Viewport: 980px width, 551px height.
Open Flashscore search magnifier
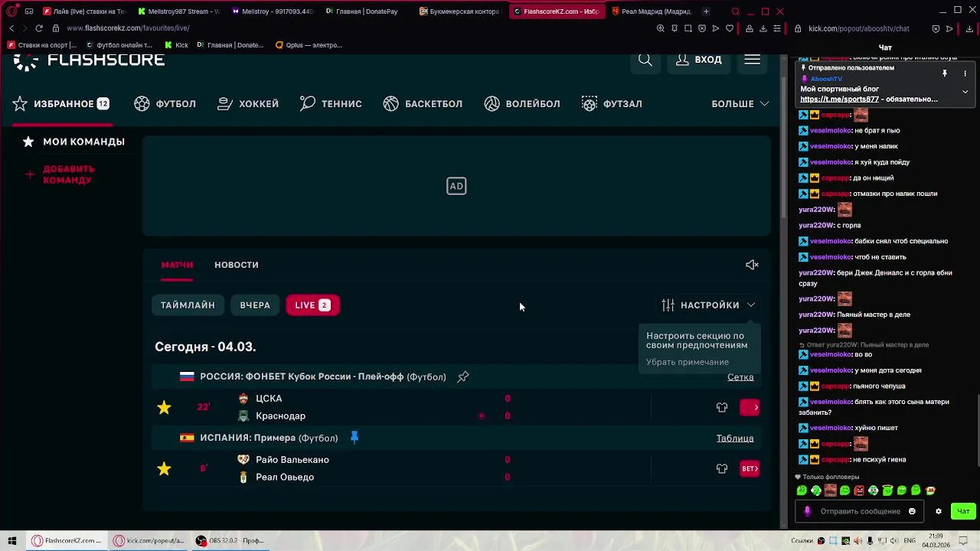click(x=645, y=60)
